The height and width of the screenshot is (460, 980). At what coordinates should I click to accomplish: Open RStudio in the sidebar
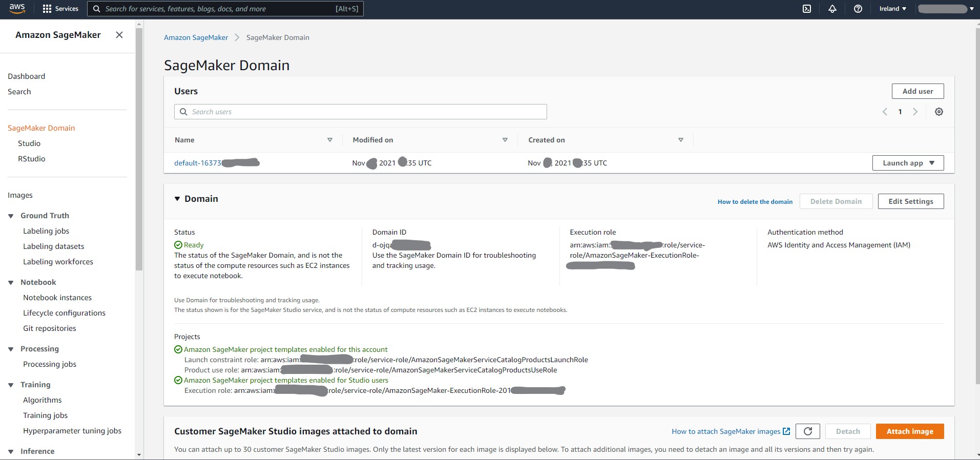32,159
